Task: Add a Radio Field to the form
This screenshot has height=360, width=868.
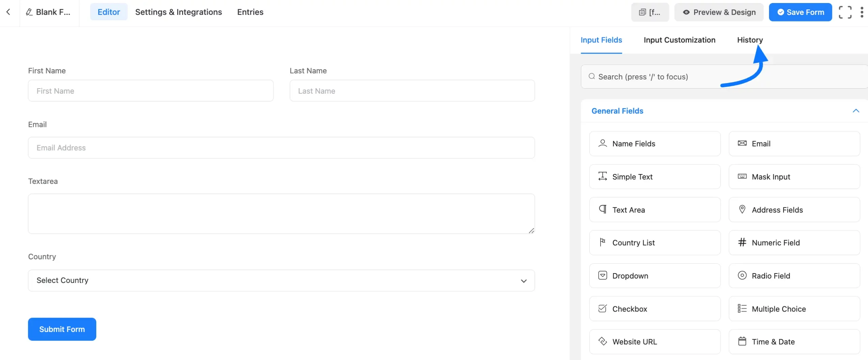Action: (794, 276)
